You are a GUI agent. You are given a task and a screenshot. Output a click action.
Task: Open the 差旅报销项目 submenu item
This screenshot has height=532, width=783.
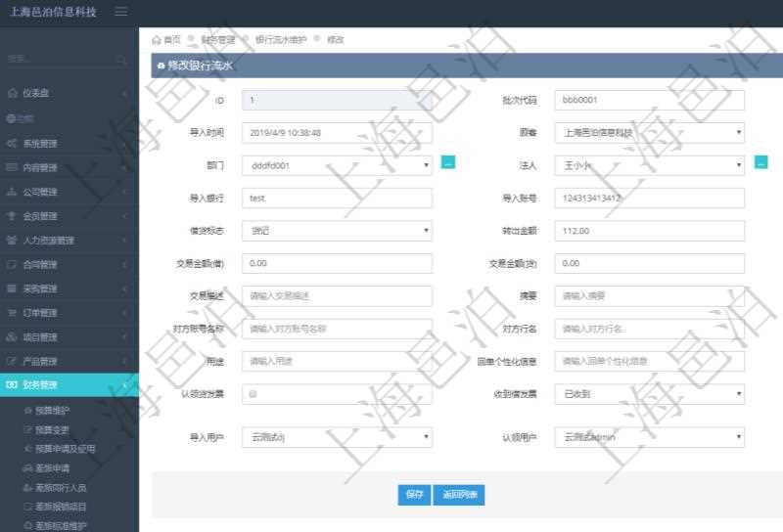click(61, 507)
